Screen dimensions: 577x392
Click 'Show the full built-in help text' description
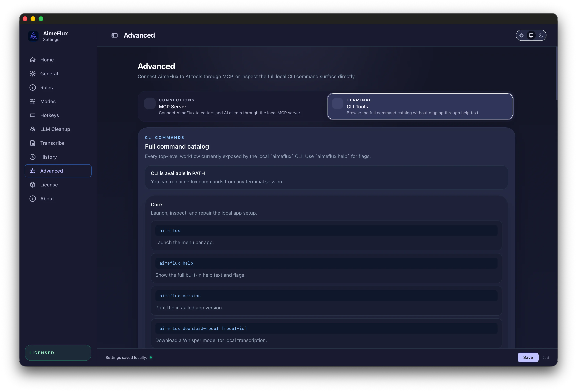(200, 275)
